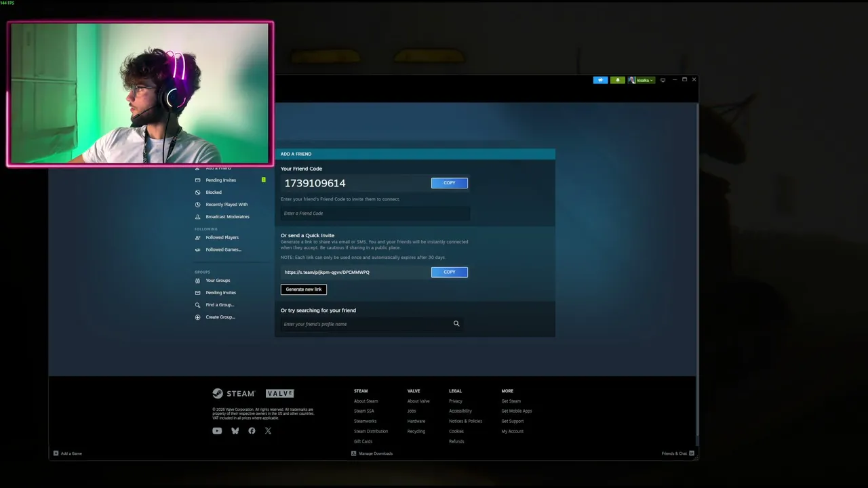Open the Get Support link
The height and width of the screenshot is (488, 868).
513,422
